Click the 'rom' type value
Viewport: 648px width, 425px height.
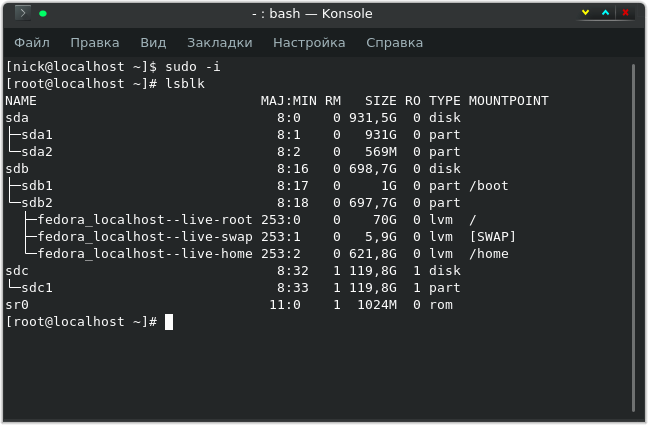tap(441, 305)
